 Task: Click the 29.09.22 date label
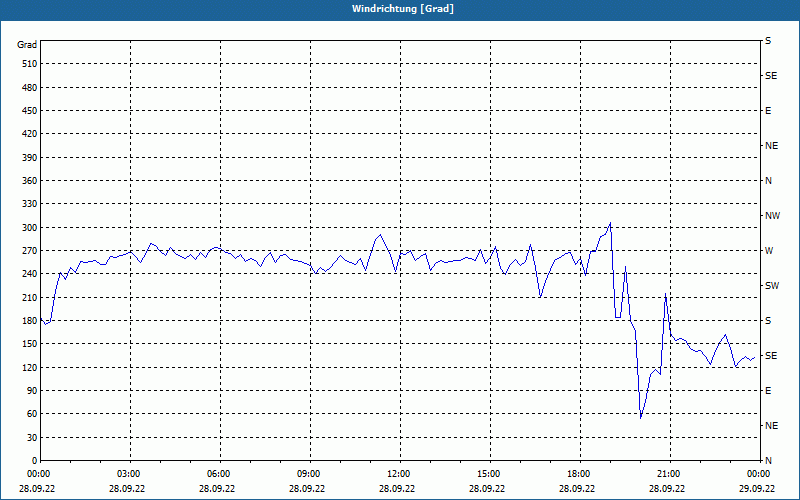click(x=757, y=489)
